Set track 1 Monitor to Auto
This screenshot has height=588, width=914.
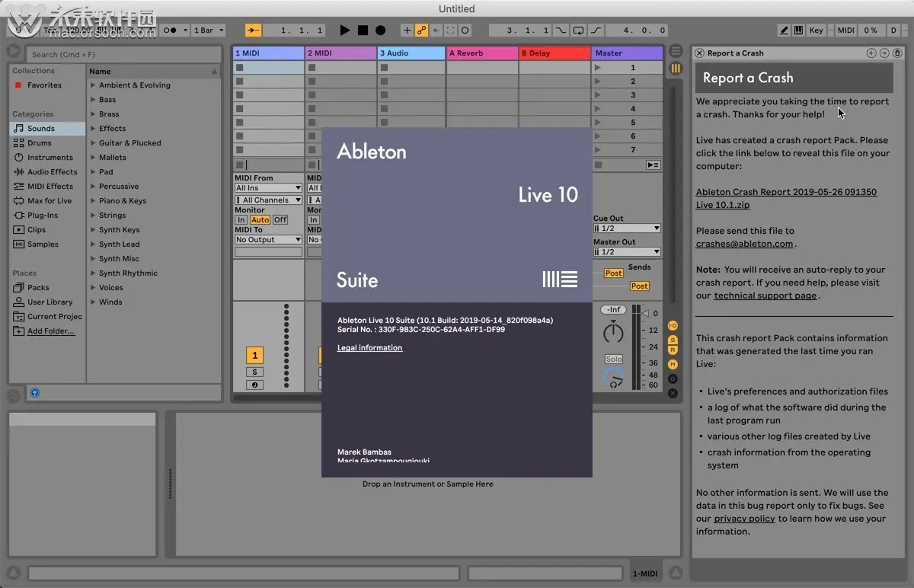pyautogui.click(x=260, y=220)
